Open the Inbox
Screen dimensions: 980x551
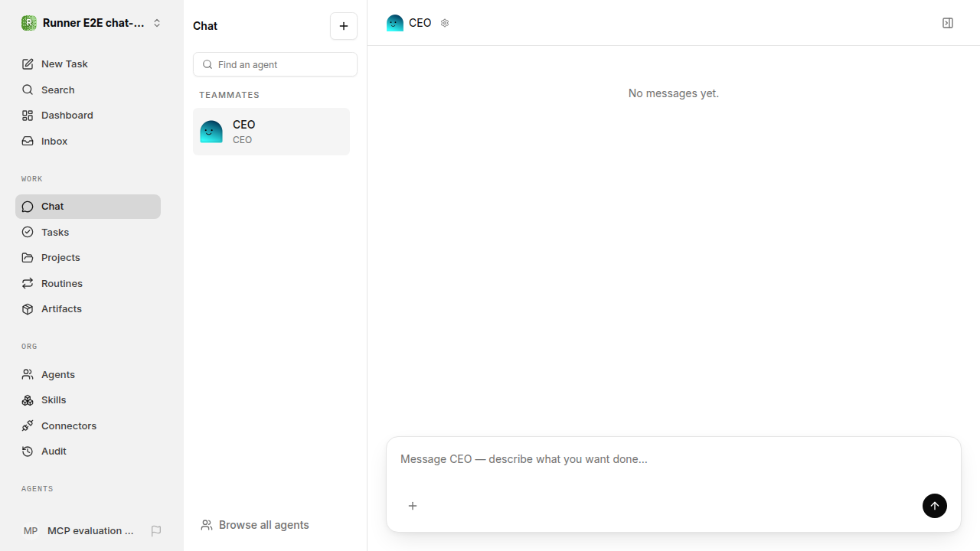click(88, 141)
